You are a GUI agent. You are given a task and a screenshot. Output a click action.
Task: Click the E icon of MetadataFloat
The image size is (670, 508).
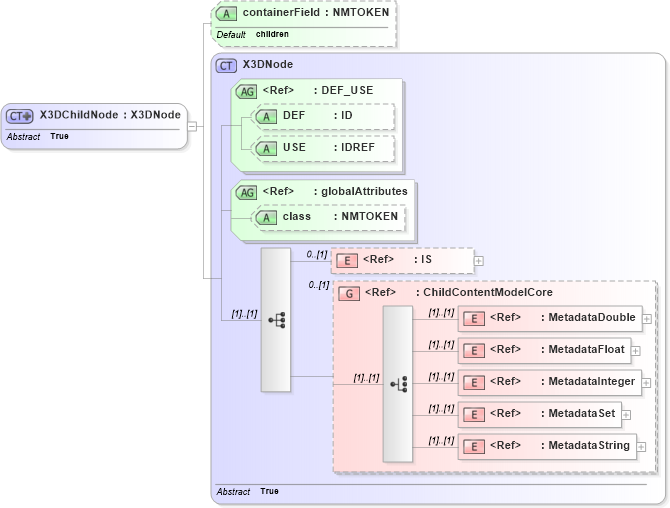[x=474, y=351]
